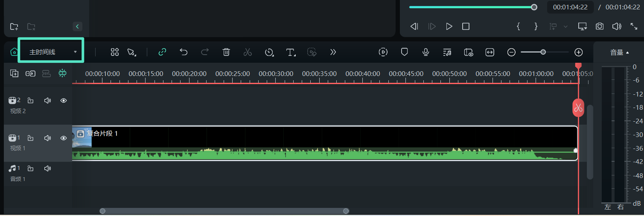Open the four-squares layout tool

pyautogui.click(x=114, y=52)
